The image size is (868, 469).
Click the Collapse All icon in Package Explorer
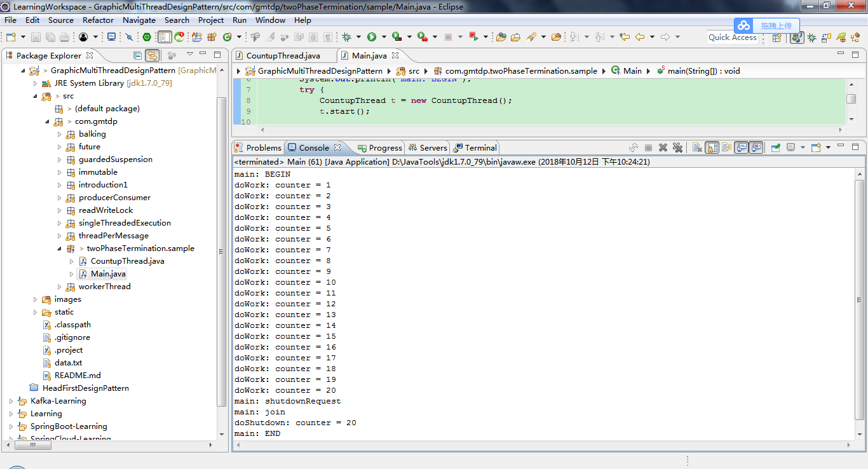click(x=137, y=55)
